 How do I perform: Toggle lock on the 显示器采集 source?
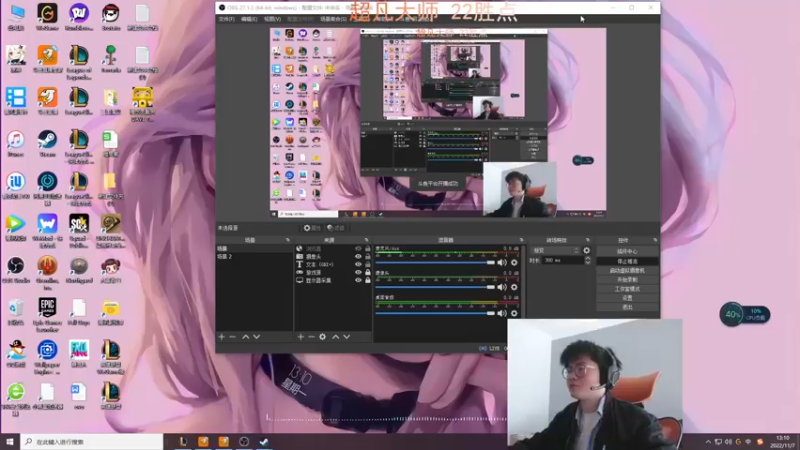pyautogui.click(x=367, y=280)
